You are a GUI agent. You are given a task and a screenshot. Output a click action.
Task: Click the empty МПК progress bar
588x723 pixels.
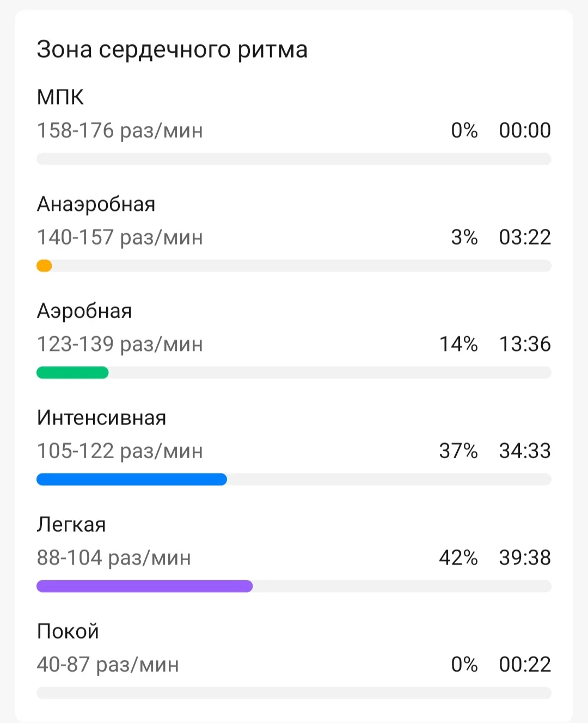(x=294, y=159)
